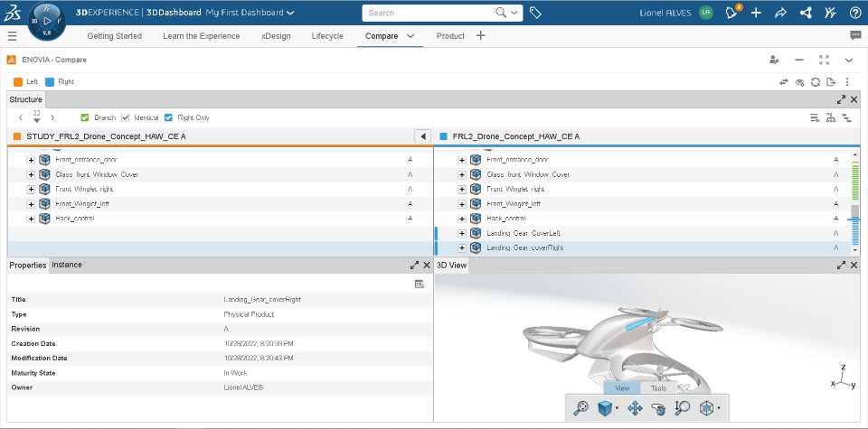
Task: Open the Instance tab
Action: point(66,265)
